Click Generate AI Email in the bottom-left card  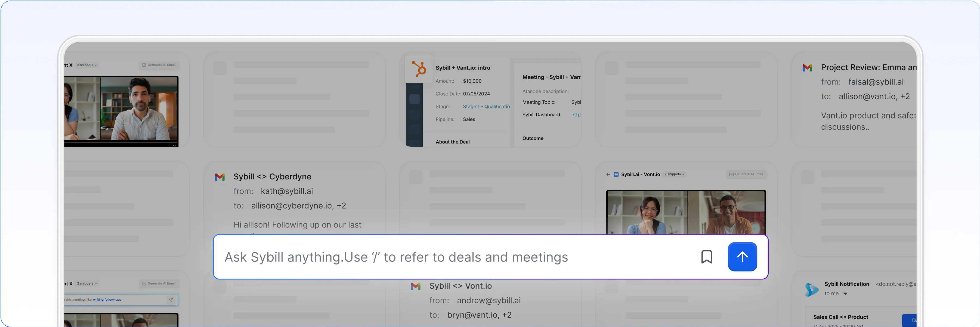pos(159,284)
